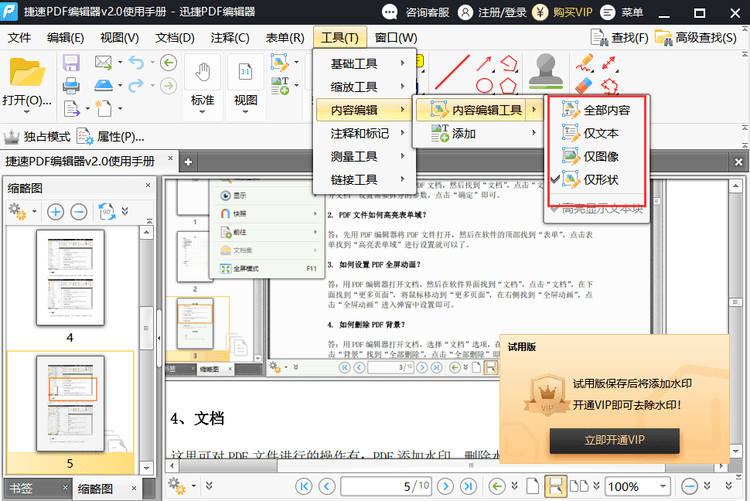This screenshot has width=750, height=501.
Task: Send by email using the envelope icon
Action: (x=103, y=62)
